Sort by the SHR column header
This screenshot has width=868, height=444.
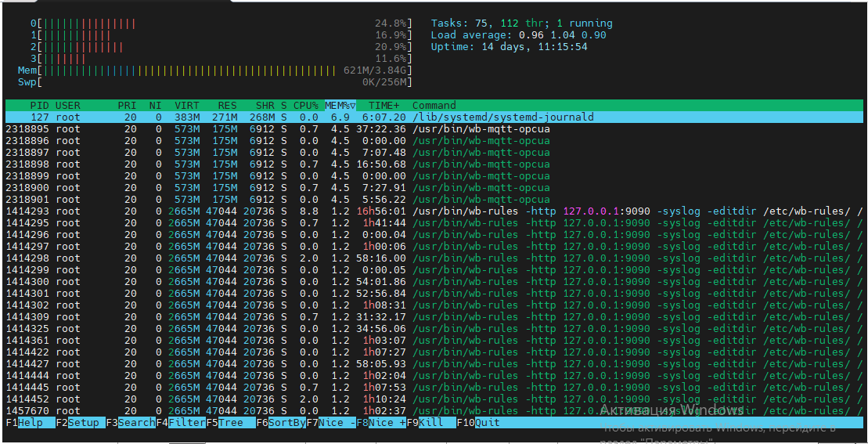(x=265, y=105)
